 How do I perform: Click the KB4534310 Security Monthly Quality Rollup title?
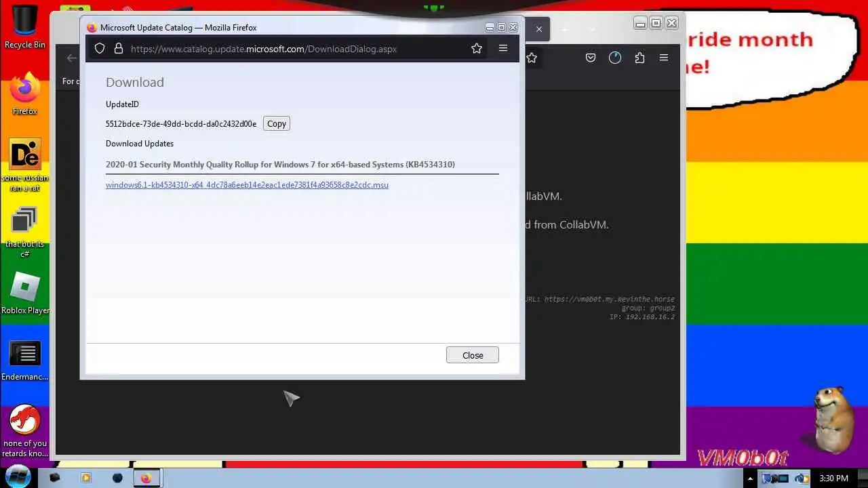[x=280, y=165]
